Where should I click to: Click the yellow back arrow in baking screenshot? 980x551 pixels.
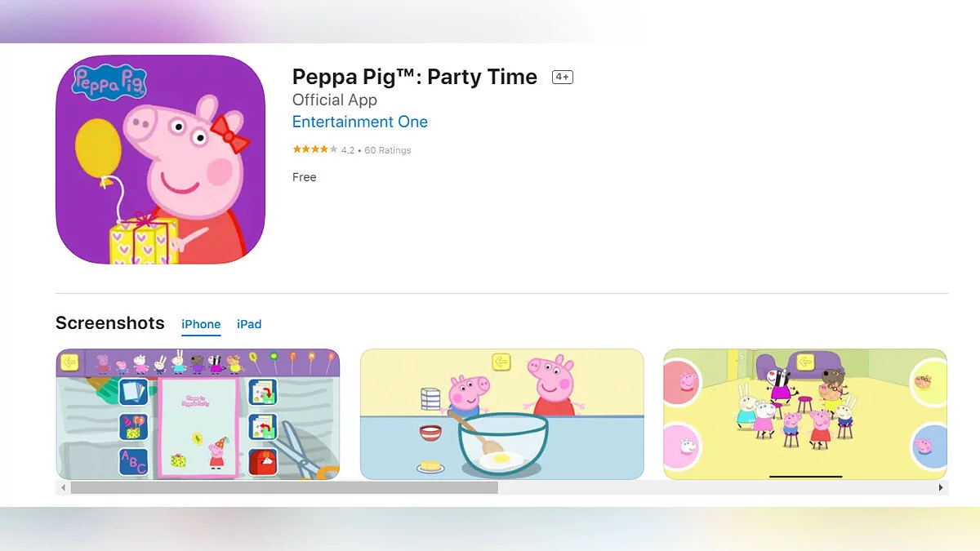[x=501, y=362]
